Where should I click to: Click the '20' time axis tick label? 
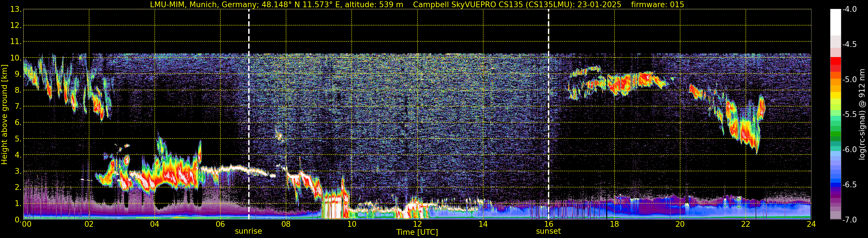point(680,224)
